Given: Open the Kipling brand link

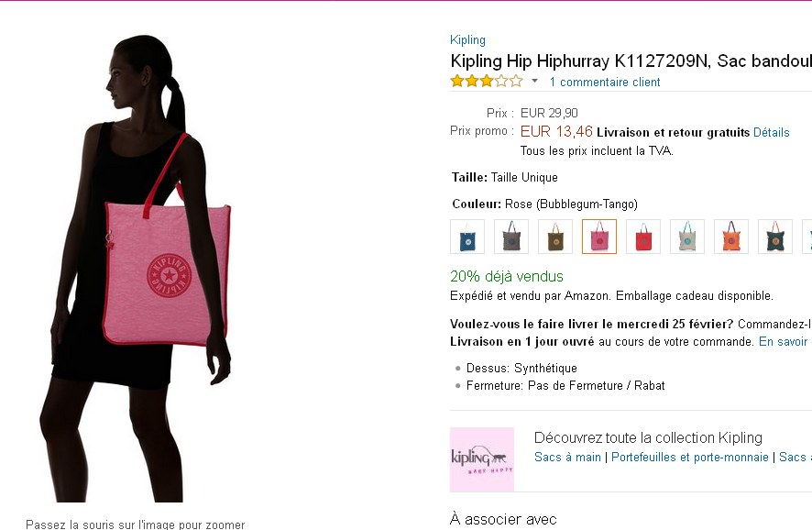Looking at the screenshot, I should tap(467, 40).
